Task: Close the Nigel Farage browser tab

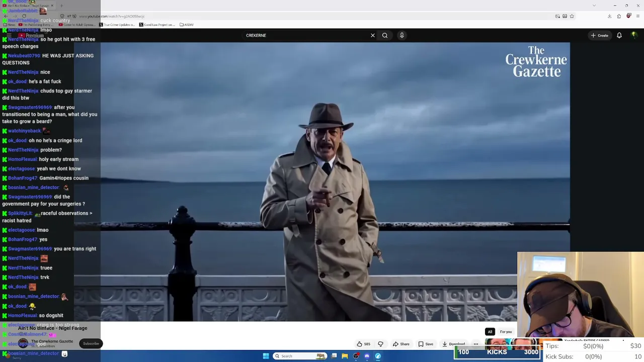Action: click(52, 6)
